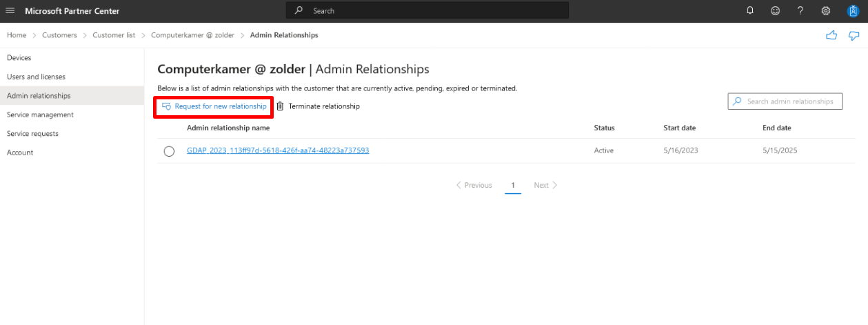The width and height of the screenshot is (868, 325).
Task: Click the top Search field
Action: point(427,11)
